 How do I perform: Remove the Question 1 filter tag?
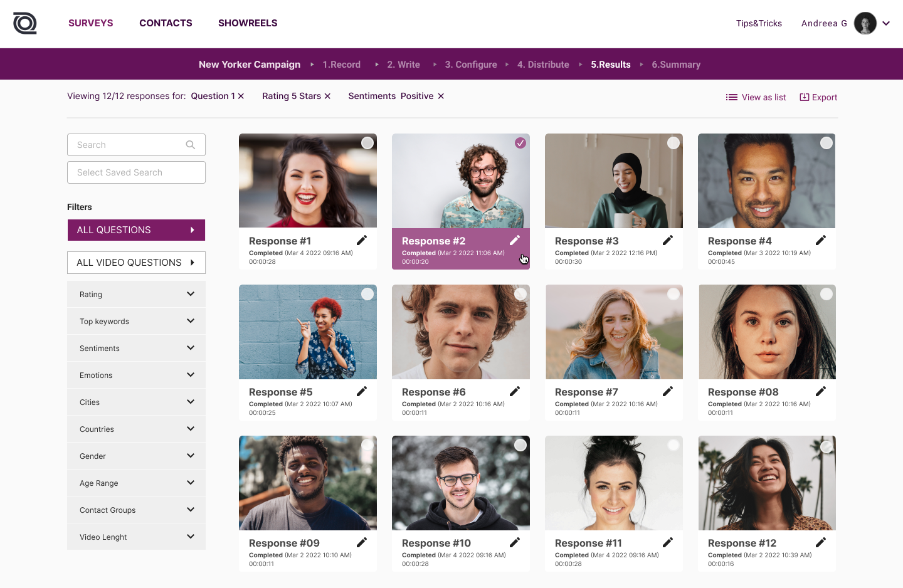point(241,96)
